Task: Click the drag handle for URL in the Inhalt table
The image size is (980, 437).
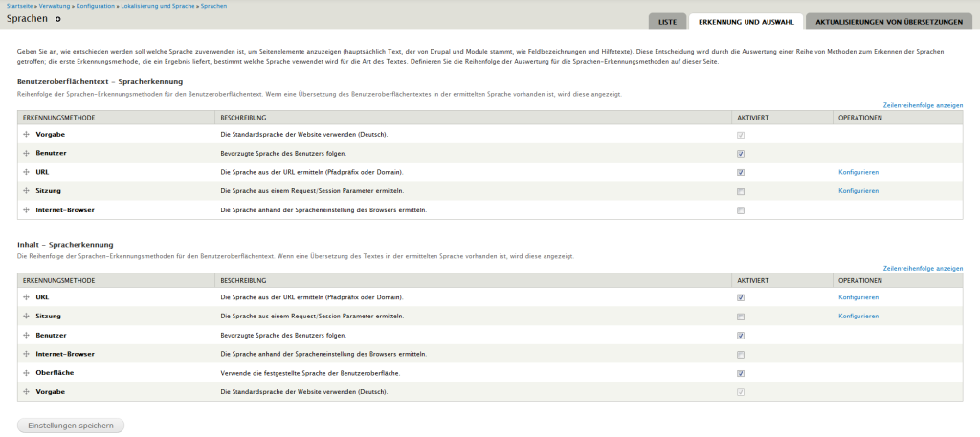Action: pos(26,297)
